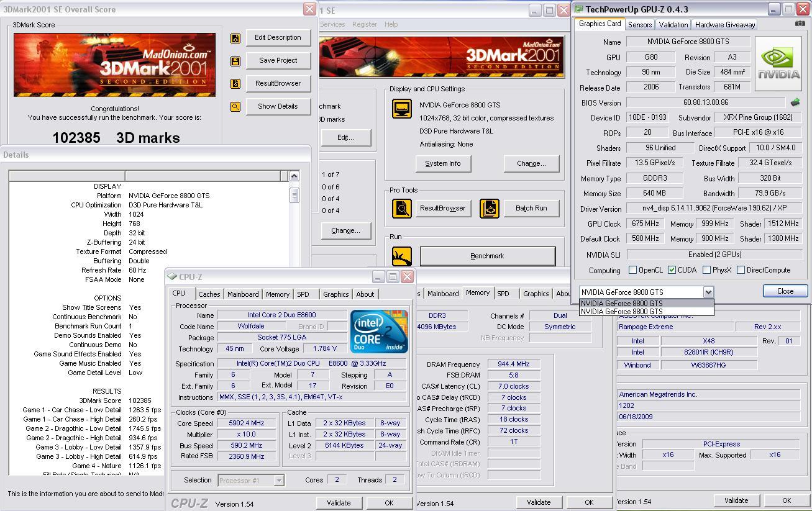This screenshot has width=812, height=511.
Task: Click the Core Voltage value 1.784 V
Action: [x=324, y=349]
